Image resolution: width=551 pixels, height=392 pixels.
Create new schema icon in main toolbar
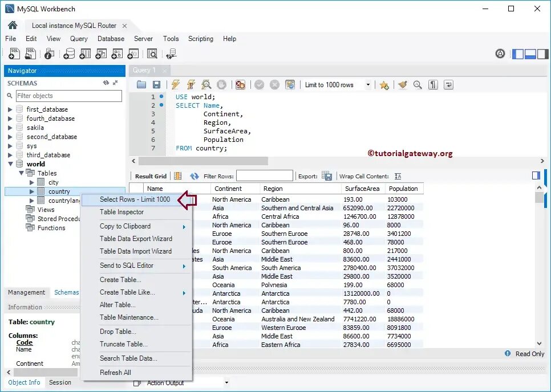pos(69,54)
